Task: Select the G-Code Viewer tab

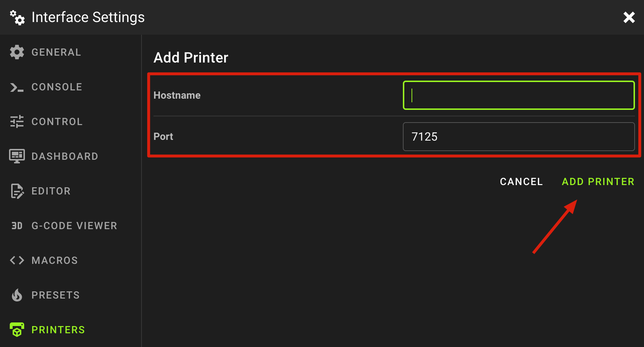Action: click(74, 226)
